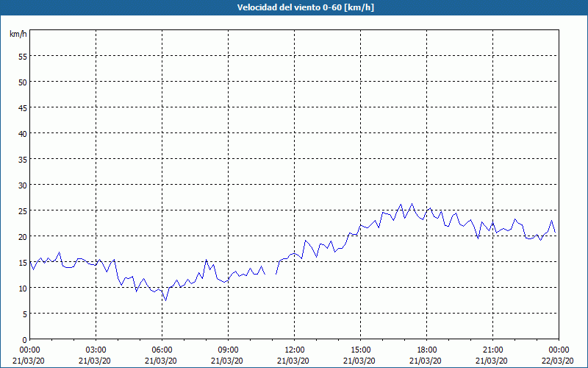Select the 45 value on the y-axis
588x368 pixels.
click(x=23, y=107)
